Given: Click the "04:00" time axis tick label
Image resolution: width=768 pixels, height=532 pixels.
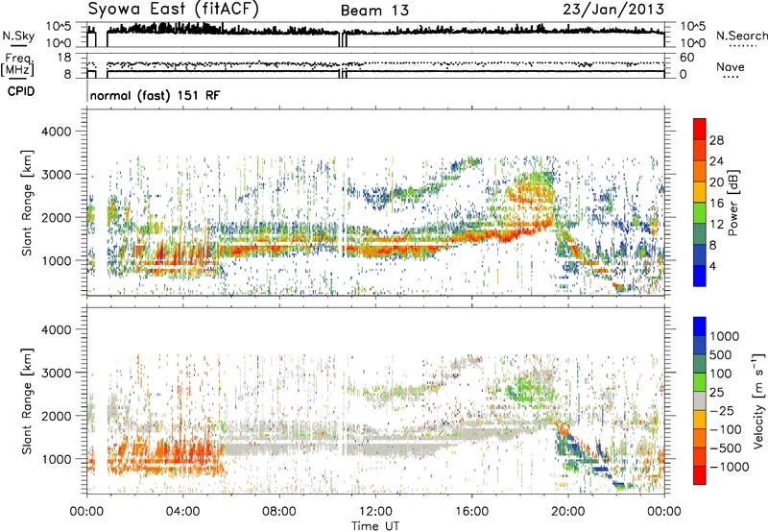Looking at the screenshot, I should [x=182, y=512].
